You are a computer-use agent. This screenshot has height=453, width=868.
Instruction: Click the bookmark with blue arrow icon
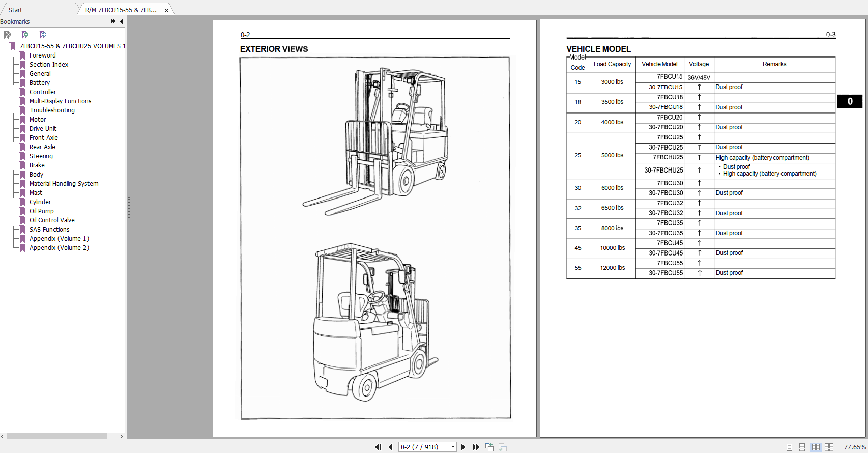click(x=43, y=35)
